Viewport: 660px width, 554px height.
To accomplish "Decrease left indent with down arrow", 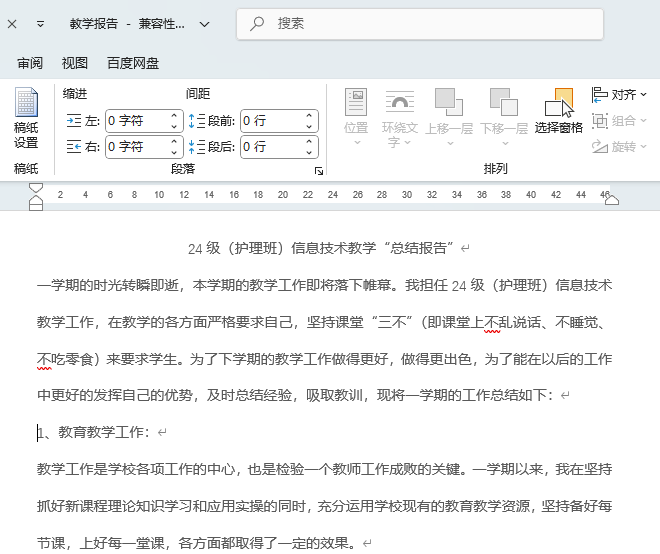I will tap(174, 127).
